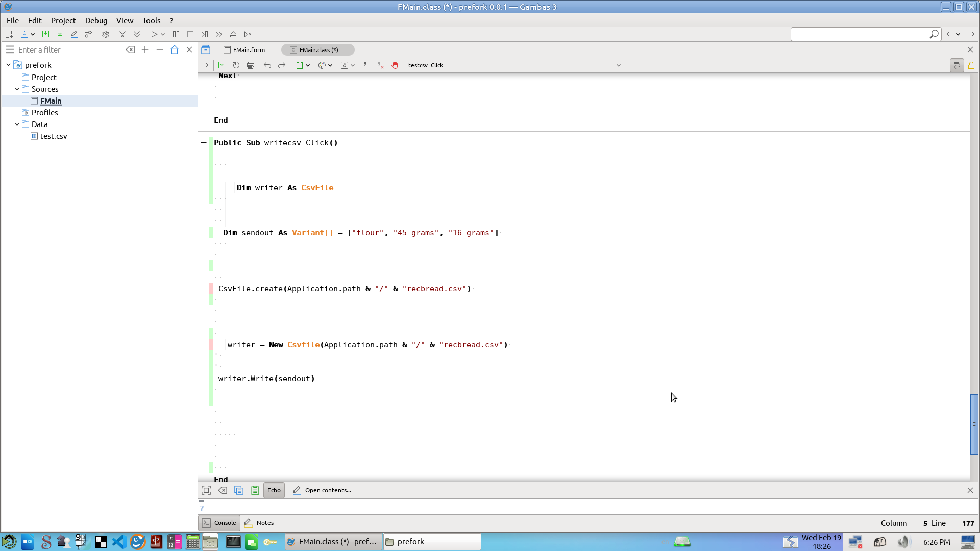The height and width of the screenshot is (551, 980).
Task: Click the undo arrow in the editor toolbar
Action: tap(267, 65)
